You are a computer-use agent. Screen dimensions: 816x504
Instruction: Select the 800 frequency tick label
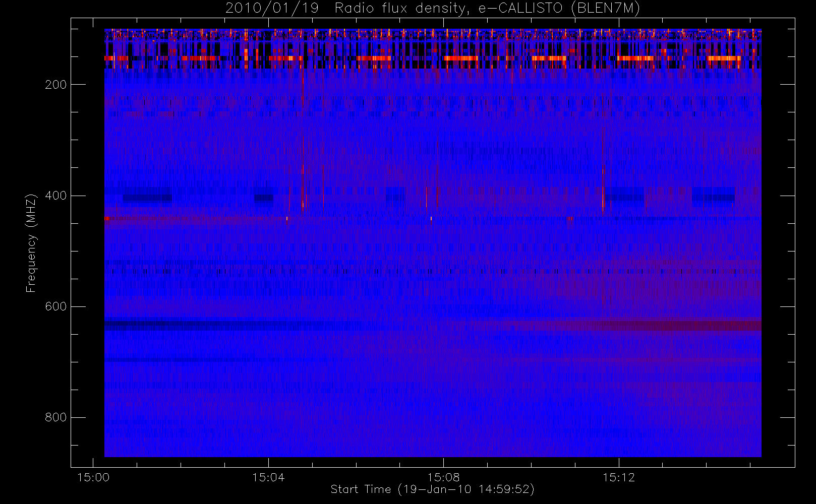click(x=56, y=417)
